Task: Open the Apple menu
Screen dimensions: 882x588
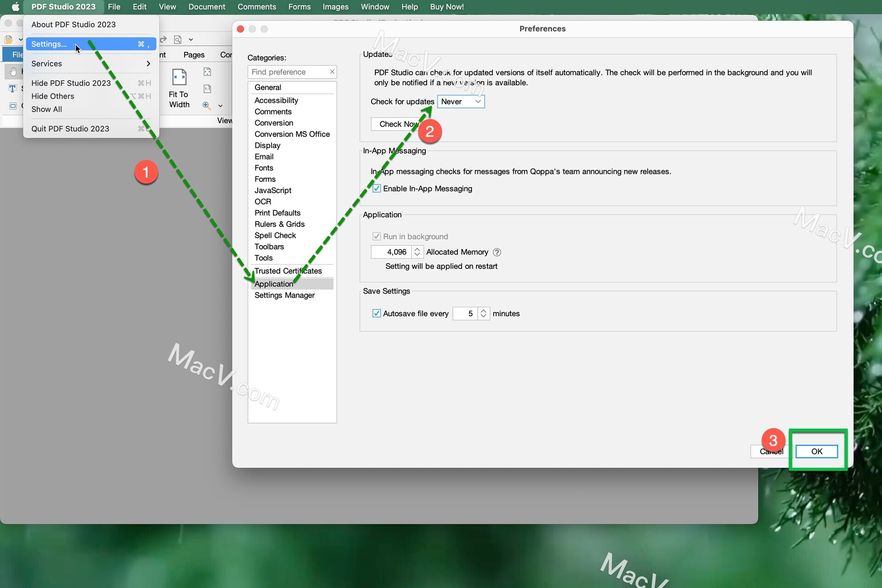Action: click(15, 7)
